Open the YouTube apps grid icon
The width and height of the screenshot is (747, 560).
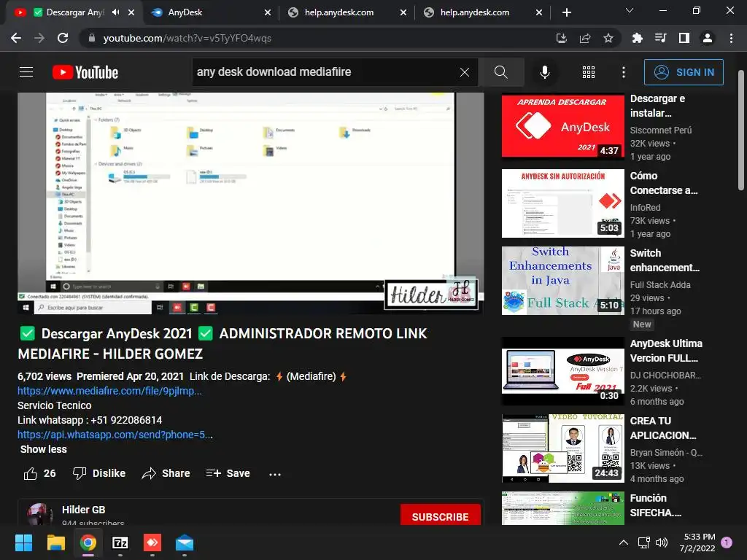point(589,72)
